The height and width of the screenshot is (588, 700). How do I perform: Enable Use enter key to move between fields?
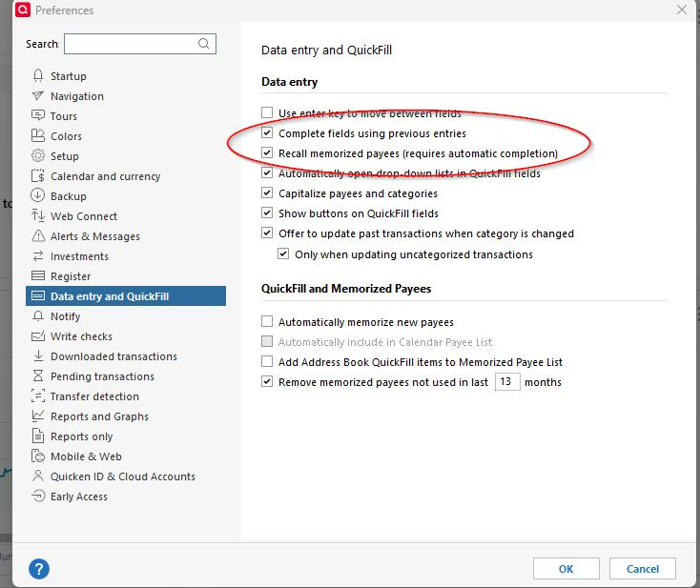(267, 112)
